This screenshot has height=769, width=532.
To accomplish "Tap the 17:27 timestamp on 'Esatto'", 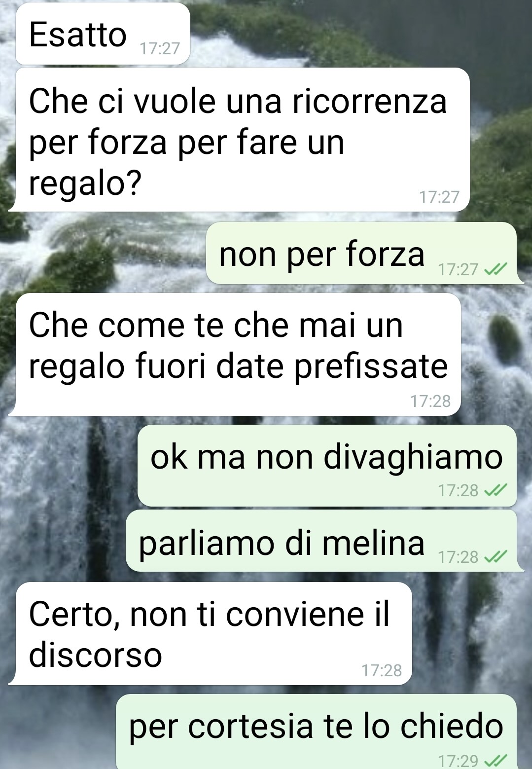I will click(160, 48).
